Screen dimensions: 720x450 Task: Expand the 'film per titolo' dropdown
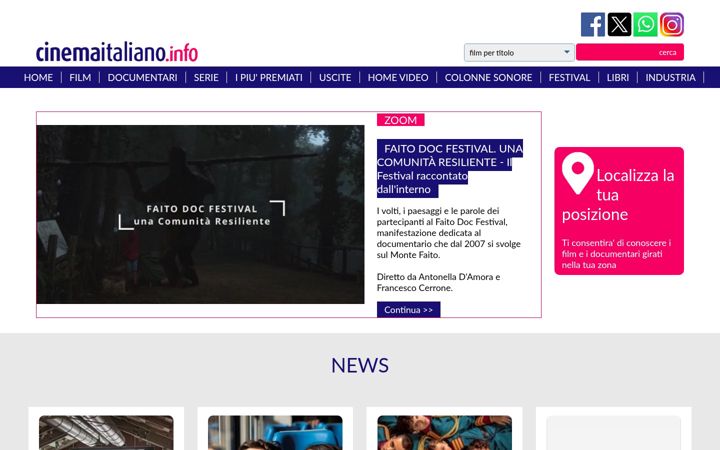[x=519, y=52]
